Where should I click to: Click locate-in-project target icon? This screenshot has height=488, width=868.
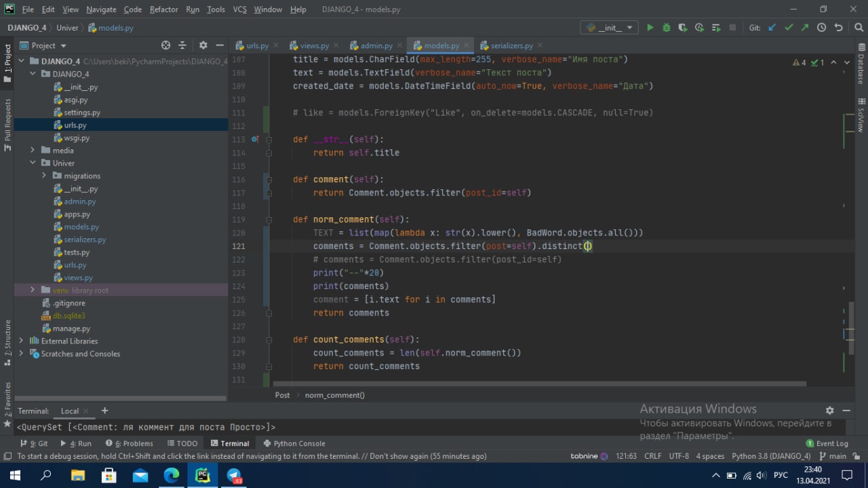point(166,45)
